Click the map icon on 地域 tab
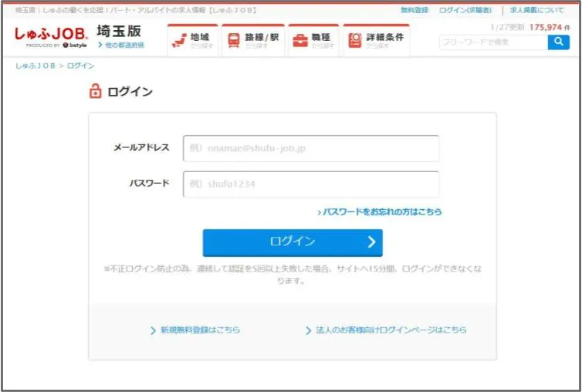The image size is (582, 392). (x=179, y=40)
